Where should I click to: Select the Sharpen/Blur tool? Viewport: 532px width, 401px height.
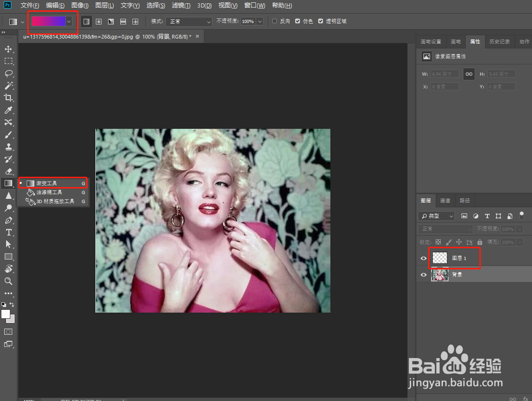tap(8, 196)
